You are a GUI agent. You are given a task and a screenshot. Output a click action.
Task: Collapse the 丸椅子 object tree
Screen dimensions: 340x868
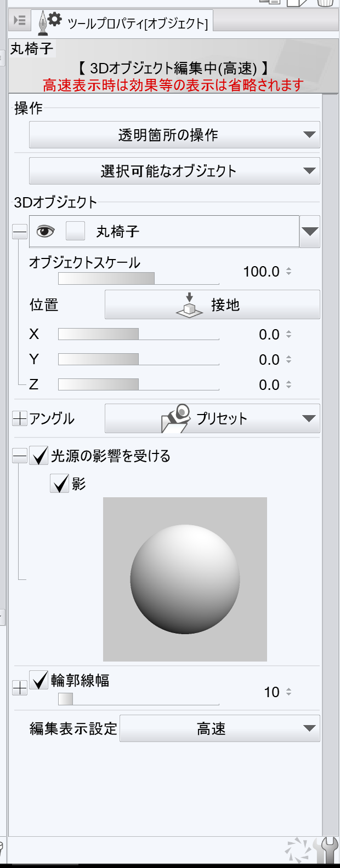(20, 232)
